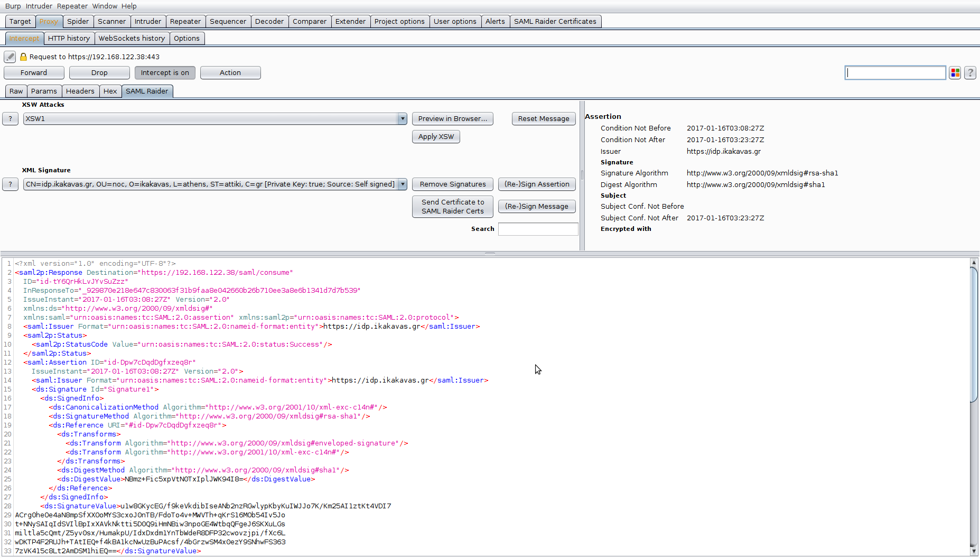Click the Action button

[230, 73]
